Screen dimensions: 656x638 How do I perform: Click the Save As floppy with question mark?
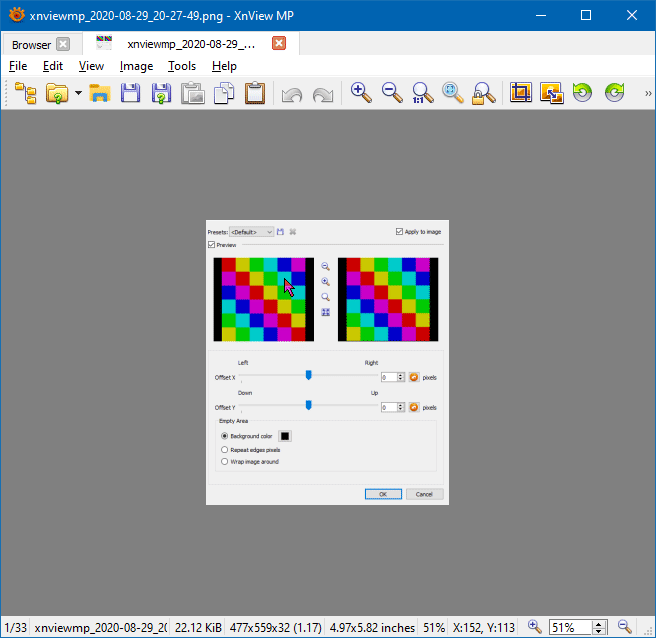(x=161, y=92)
